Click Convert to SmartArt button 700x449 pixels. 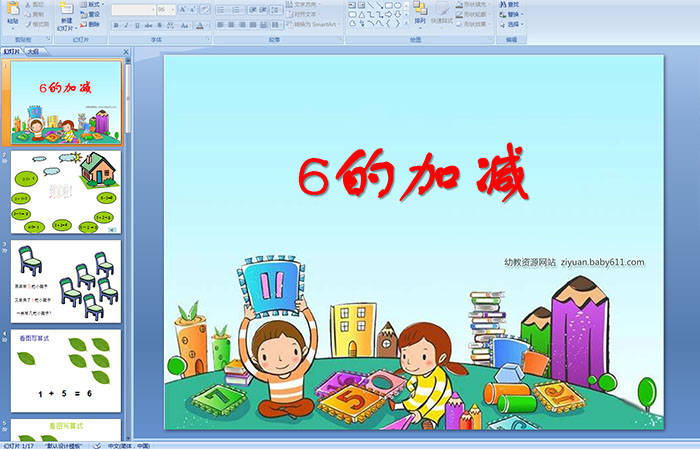[x=313, y=24]
